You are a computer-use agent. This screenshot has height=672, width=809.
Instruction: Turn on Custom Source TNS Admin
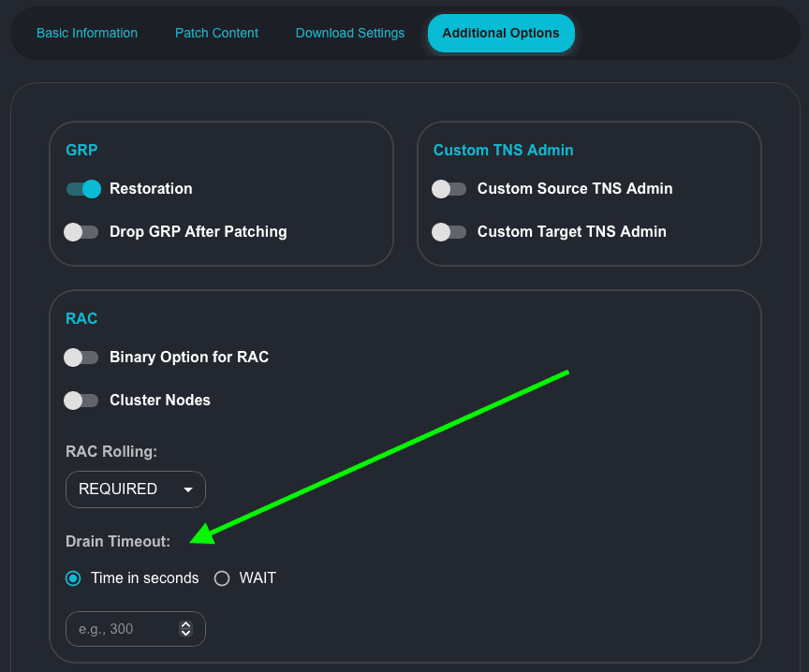449,189
